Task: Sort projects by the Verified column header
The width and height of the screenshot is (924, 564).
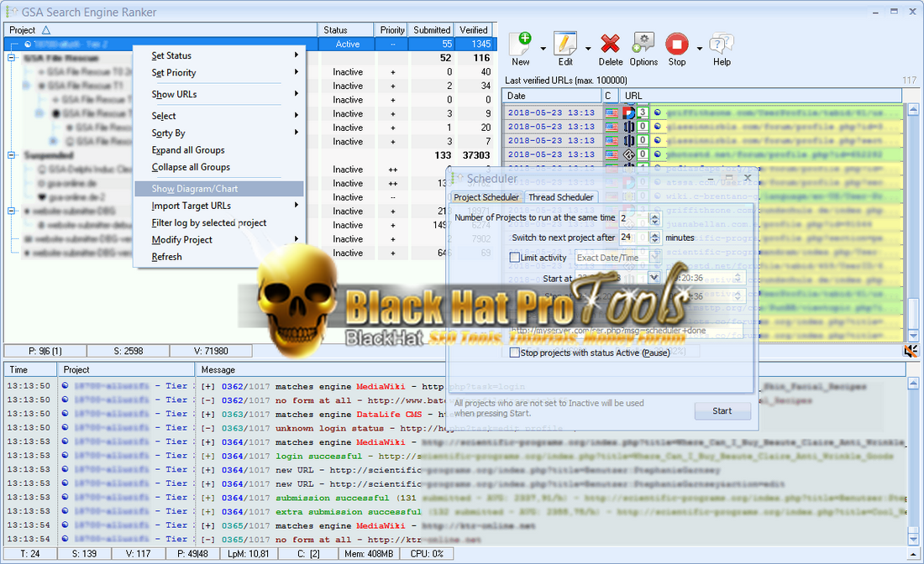Action: [474, 30]
